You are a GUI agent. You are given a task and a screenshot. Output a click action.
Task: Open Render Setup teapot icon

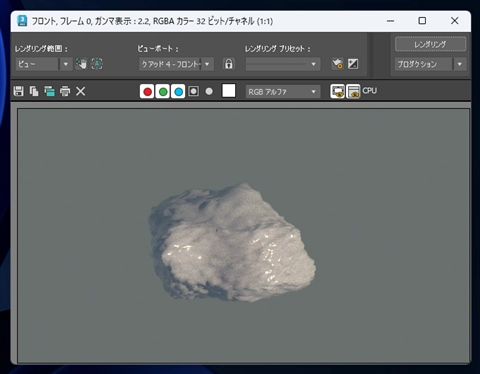pos(337,64)
